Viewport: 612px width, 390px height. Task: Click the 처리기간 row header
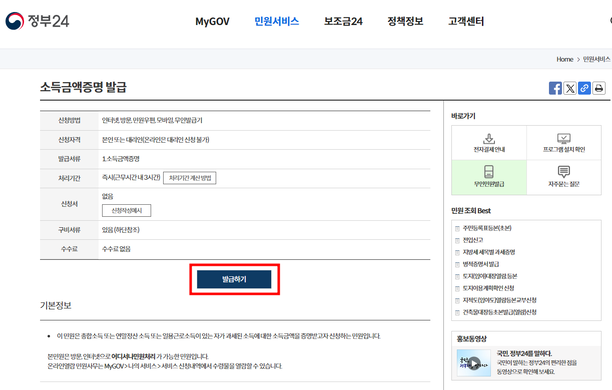tap(69, 178)
